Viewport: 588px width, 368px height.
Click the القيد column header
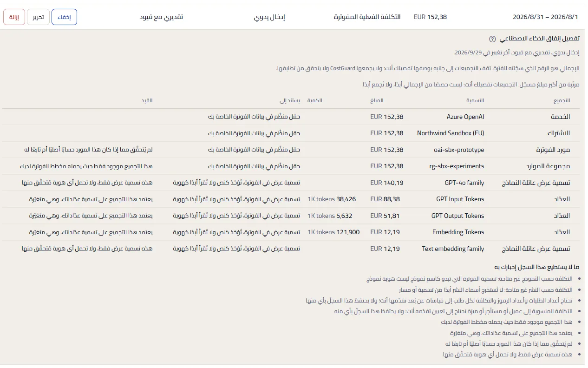[147, 100]
